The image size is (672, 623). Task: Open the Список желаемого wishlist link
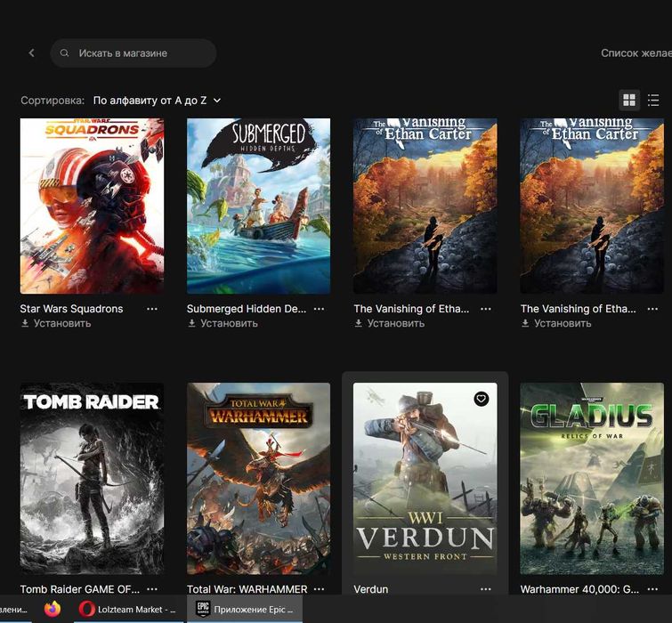click(636, 53)
